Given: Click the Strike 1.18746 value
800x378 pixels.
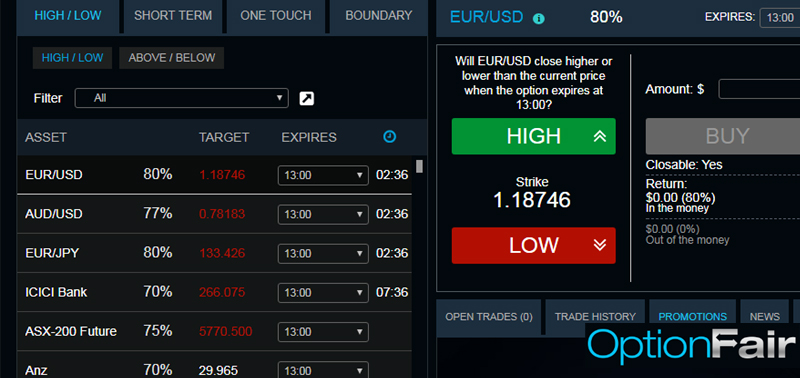Looking at the screenshot, I should [x=532, y=200].
